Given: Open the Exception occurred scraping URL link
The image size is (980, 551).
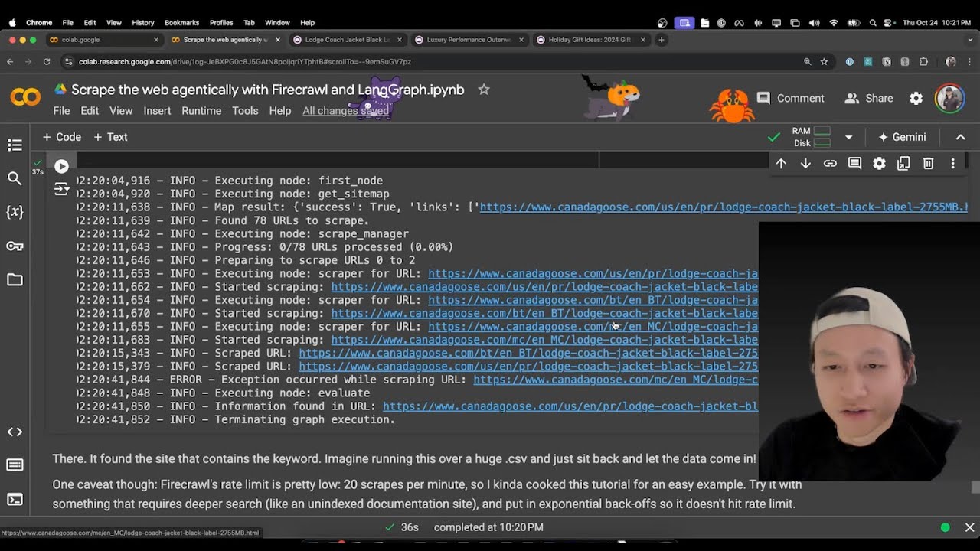Looking at the screenshot, I should (616, 380).
